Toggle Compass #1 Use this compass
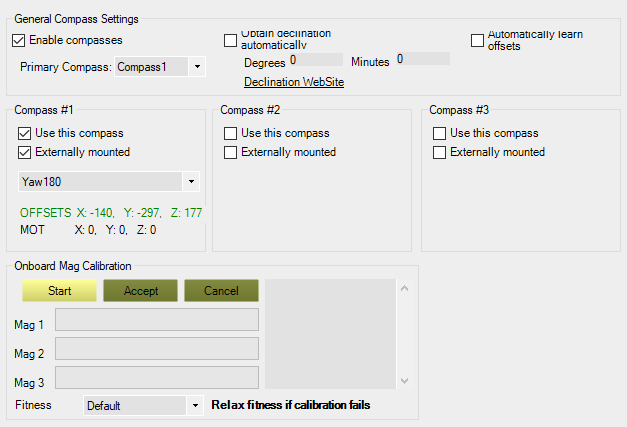The image size is (627, 427). [24, 134]
